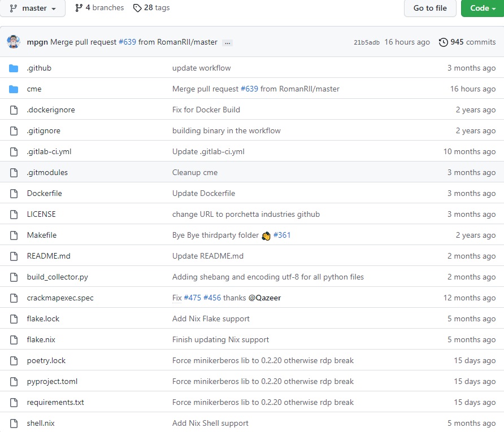Click the commit history clock icon
This screenshot has width=504, height=432.
click(x=443, y=42)
